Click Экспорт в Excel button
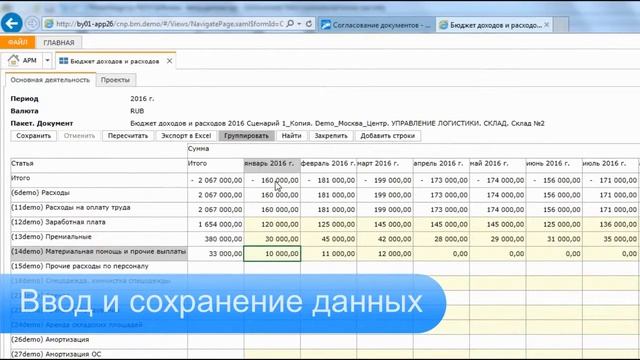The width and height of the screenshot is (640, 360). click(x=186, y=136)
